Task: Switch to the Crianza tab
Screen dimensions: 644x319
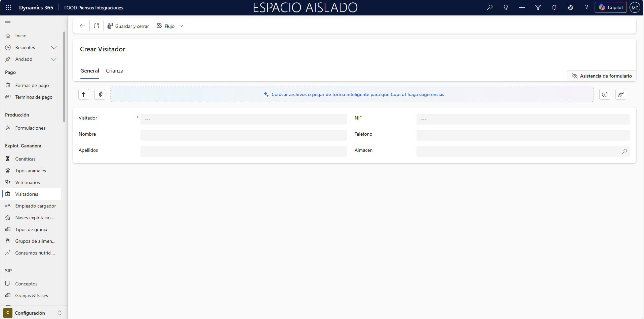Action: (x=114, y=71)
